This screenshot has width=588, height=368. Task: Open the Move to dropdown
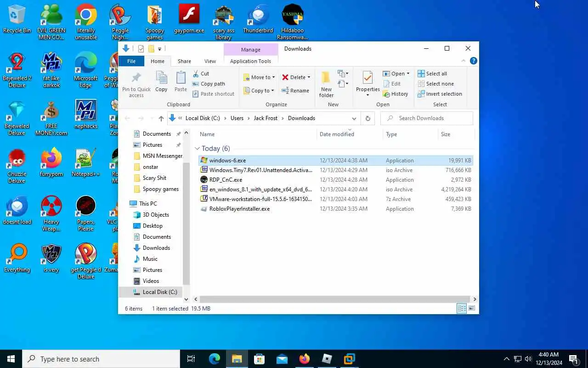[x=259, y=77]
